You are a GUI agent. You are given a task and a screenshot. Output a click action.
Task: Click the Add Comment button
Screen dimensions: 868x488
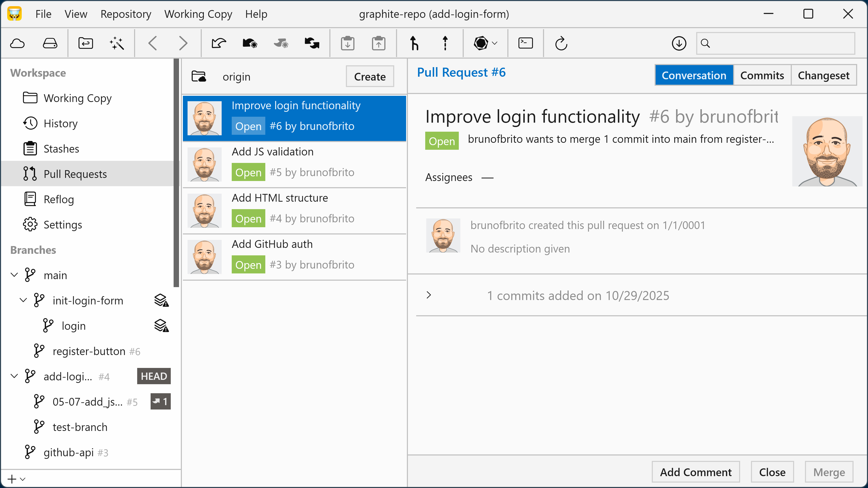tap(695, 472)
